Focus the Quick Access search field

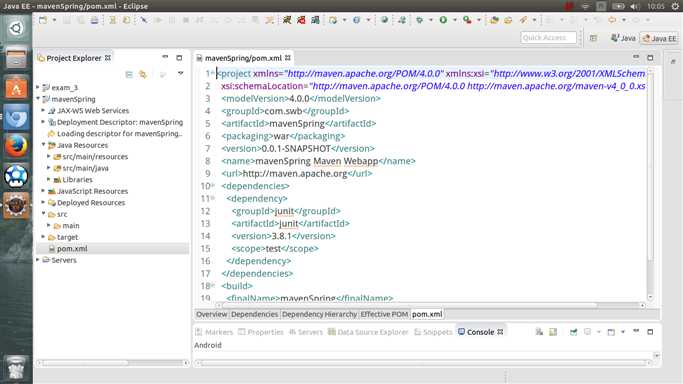[548, 38]
